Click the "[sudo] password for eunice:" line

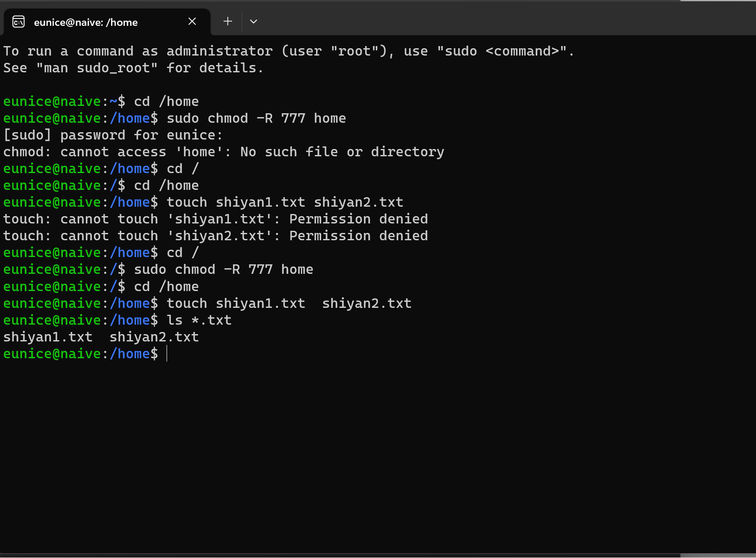point(113,135)
